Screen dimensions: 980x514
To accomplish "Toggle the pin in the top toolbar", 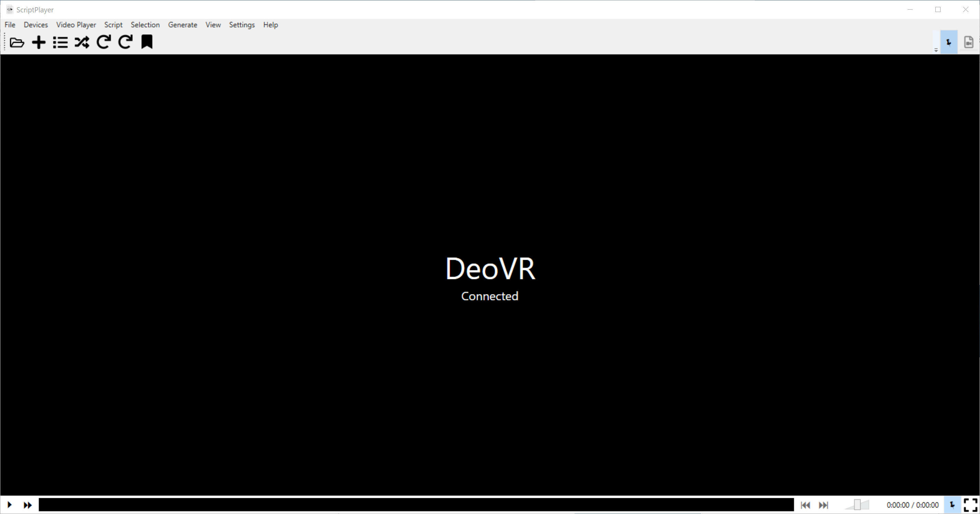I will pos(949,42).
